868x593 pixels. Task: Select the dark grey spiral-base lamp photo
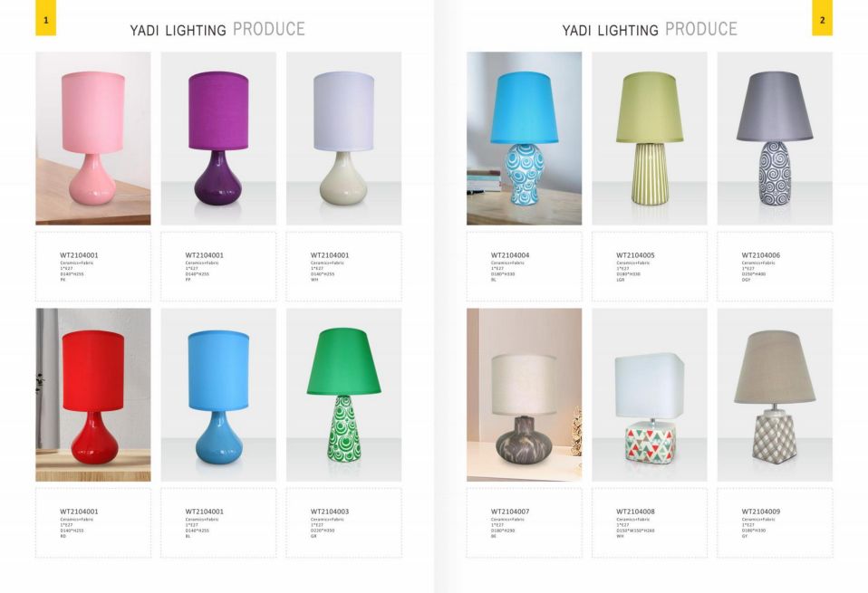click(x=775, y=139)
